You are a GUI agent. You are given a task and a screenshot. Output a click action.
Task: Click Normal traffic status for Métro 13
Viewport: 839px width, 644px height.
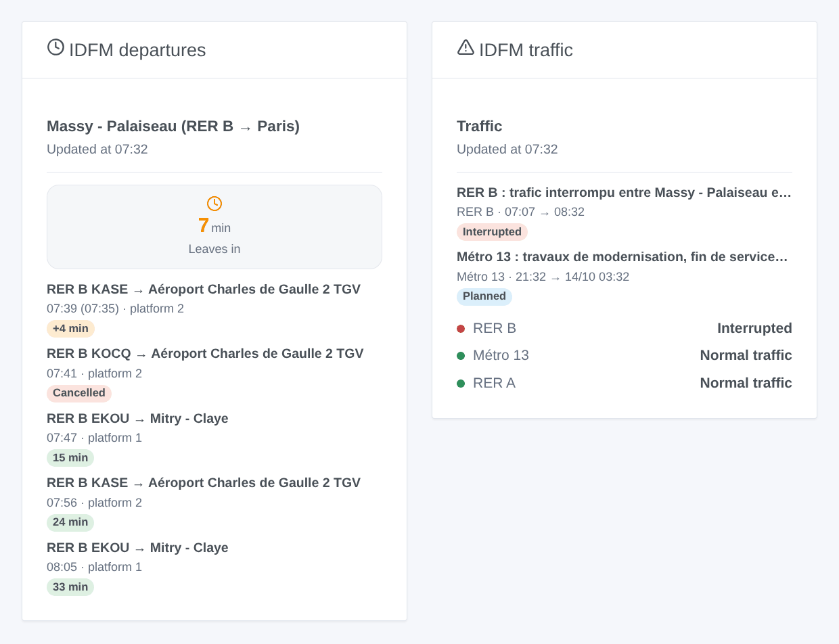pos(746,356)
